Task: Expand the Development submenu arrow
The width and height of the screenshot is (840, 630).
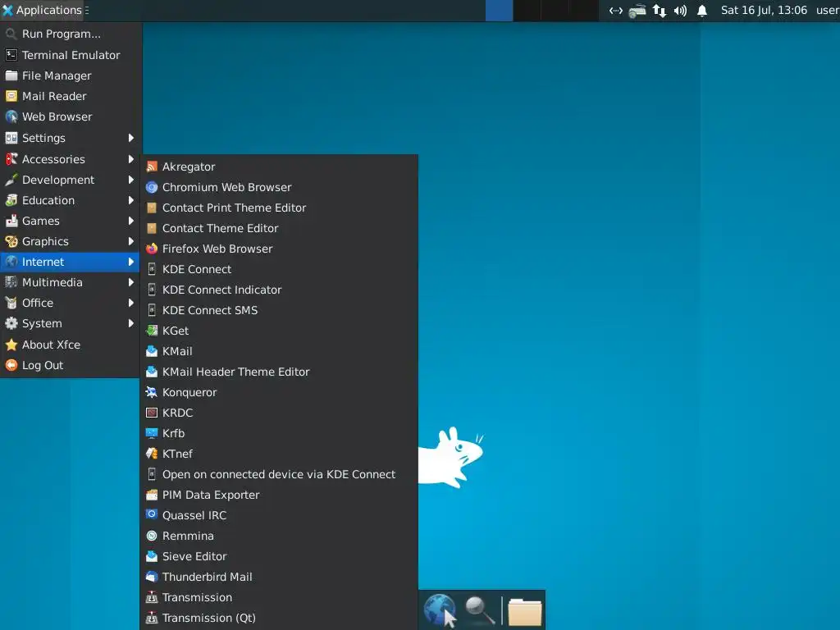Action: (130, 180)
